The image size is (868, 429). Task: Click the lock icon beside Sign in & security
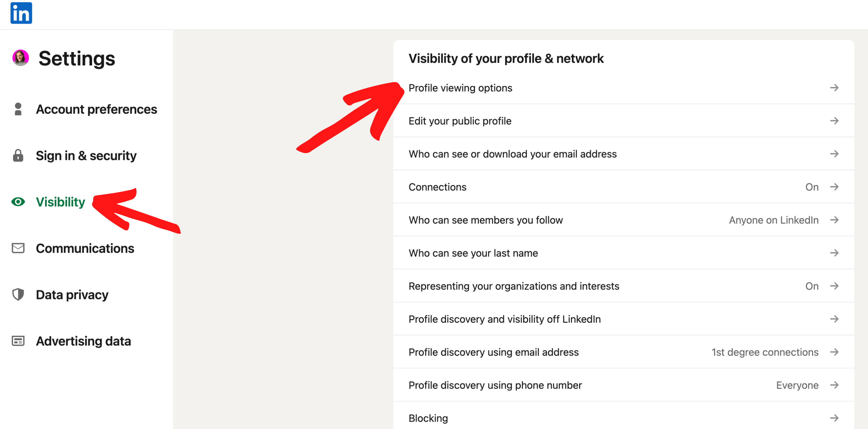click(x=18, y=156)
